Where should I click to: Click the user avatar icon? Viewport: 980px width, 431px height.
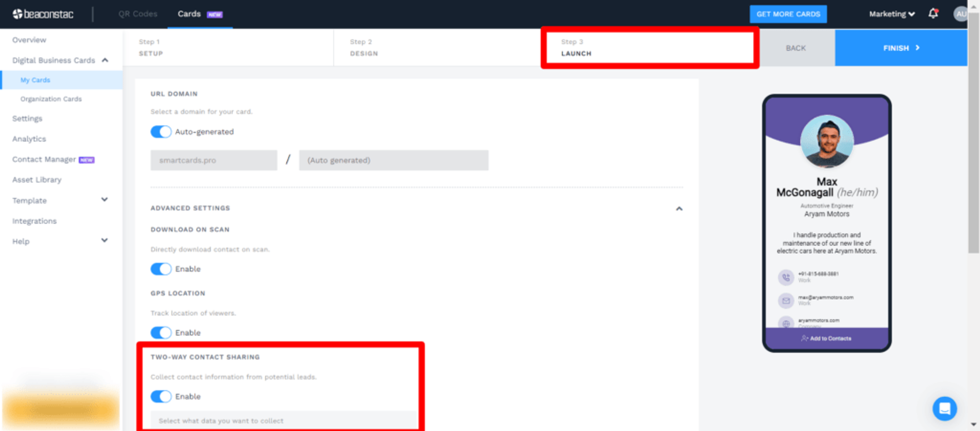point(961,14)
